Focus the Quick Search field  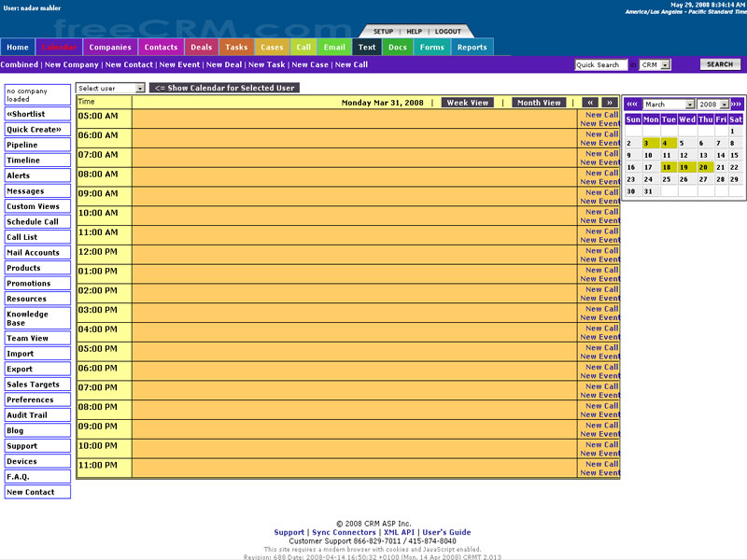(600, 64)
